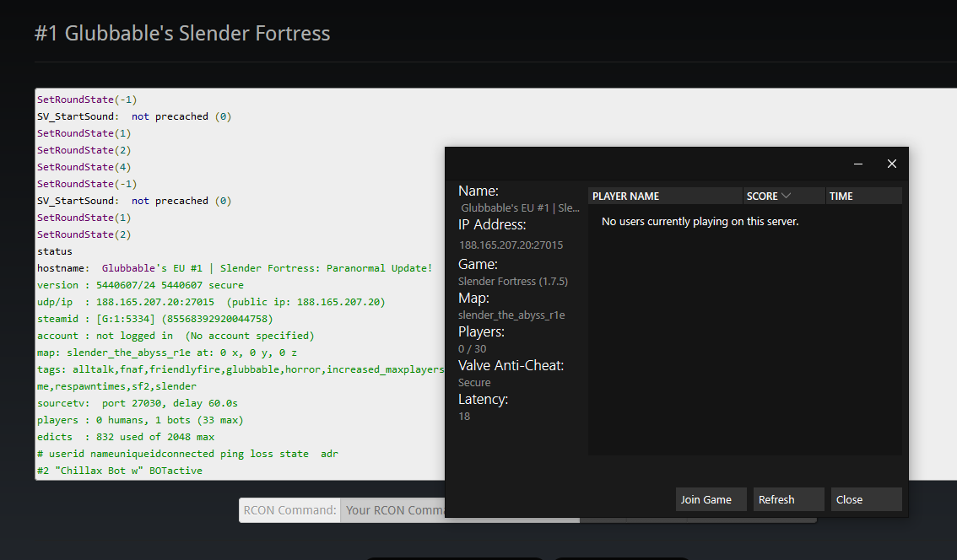Viewport: 957px width, 560px height.
Task: Click the tags console line starting with alltalk
Action: [x=241, y=369]
